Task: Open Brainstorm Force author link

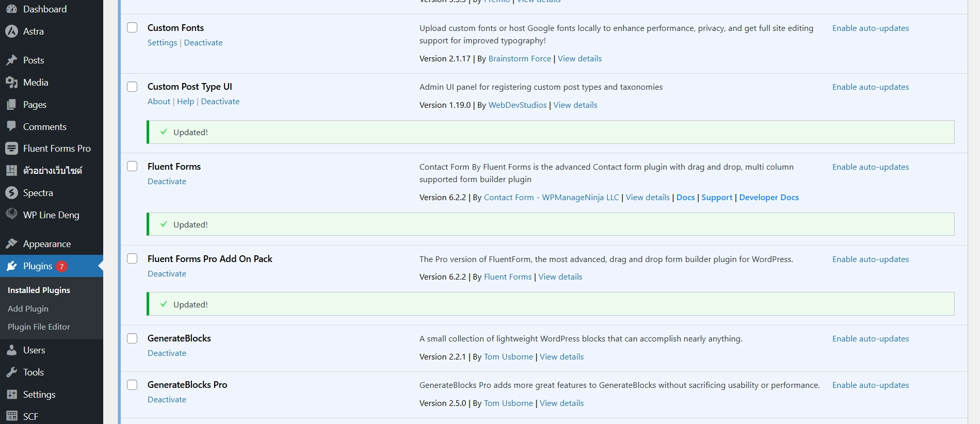Action: click(x=520, y=58)
